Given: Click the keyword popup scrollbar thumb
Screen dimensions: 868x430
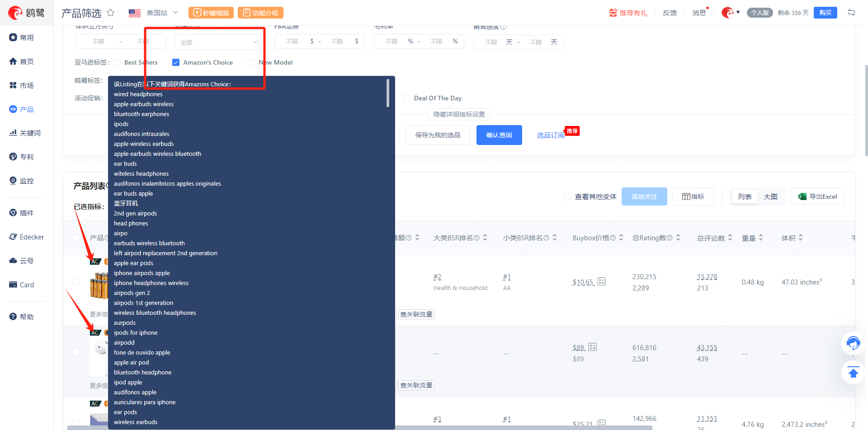Looking at the screenshot, I should click(388, 93).
